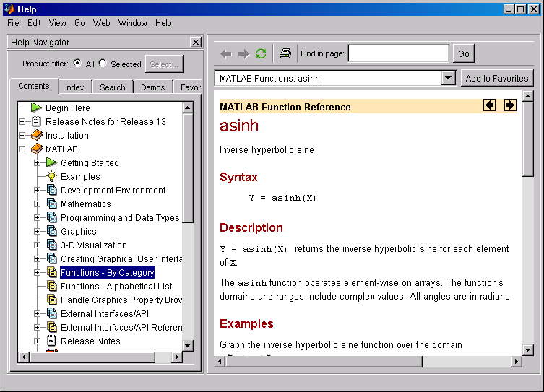
Task: Click the tree's scroll-right arrow button
Action: point(177,357)
